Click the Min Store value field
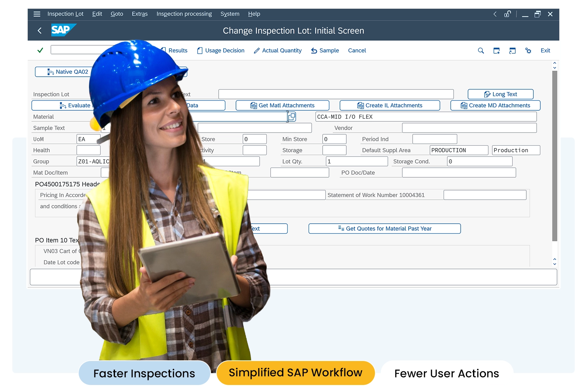 tap(334, 139)
